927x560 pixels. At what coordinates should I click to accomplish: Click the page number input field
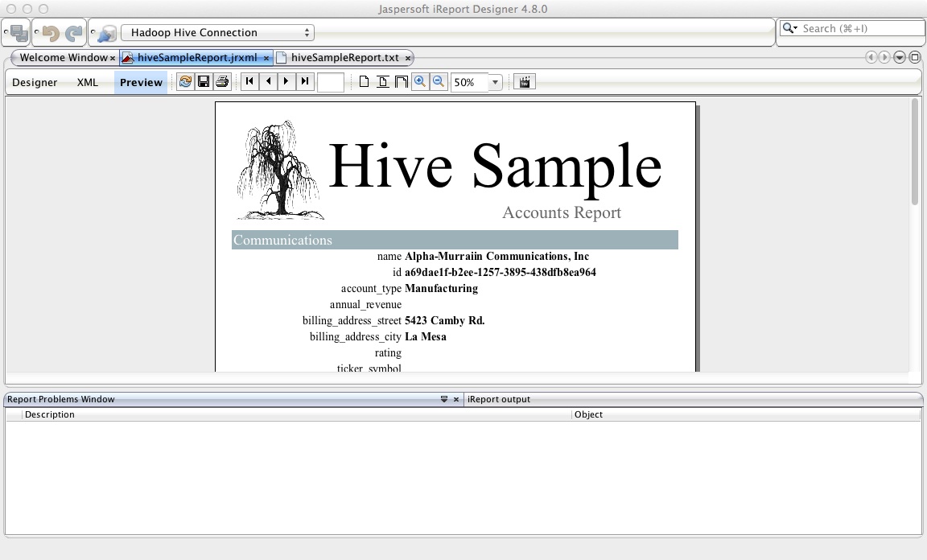coord(331,82)
